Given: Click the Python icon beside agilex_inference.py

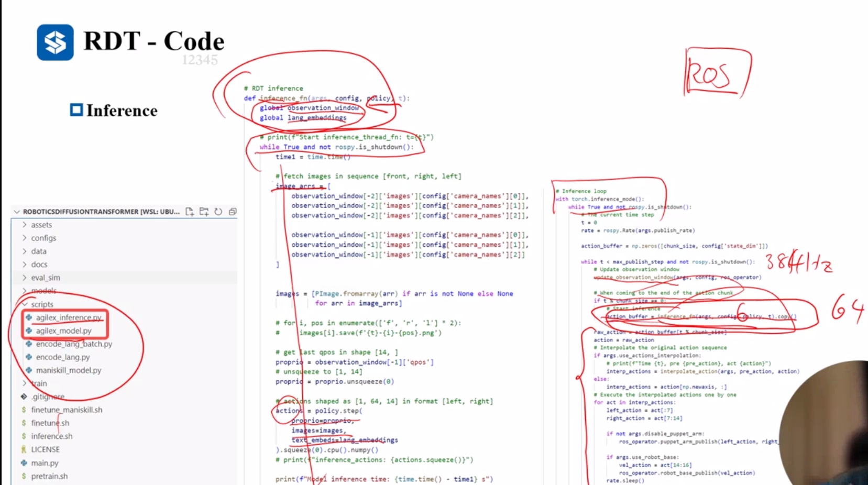Looking at the screenshot, I should 29,317.
